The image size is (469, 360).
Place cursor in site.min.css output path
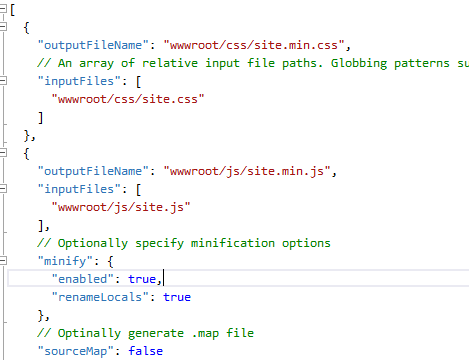pyautogui.click(x=254, y=45)
